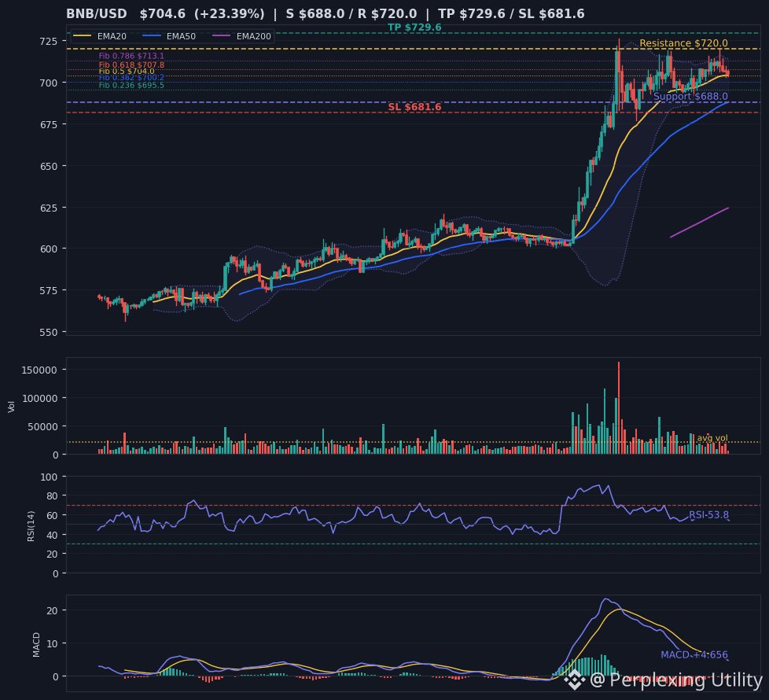
Task: Select the Fib 0.236 $695.5 label
Action: click(131, 86)
